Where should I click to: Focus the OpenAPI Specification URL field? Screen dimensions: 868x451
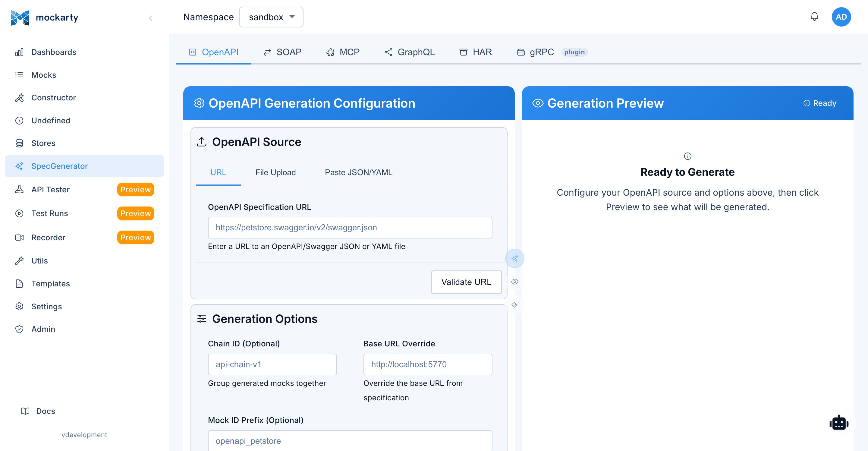click(350, 228)
